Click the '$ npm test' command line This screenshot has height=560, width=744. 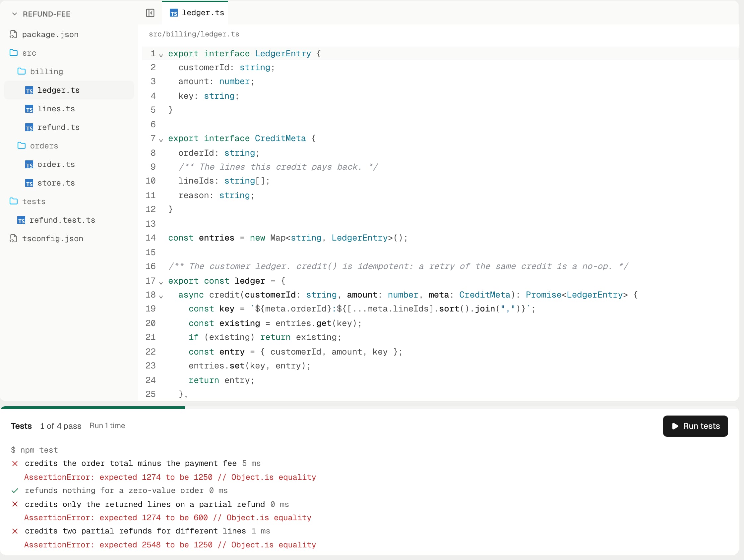(x=34, y=450)
